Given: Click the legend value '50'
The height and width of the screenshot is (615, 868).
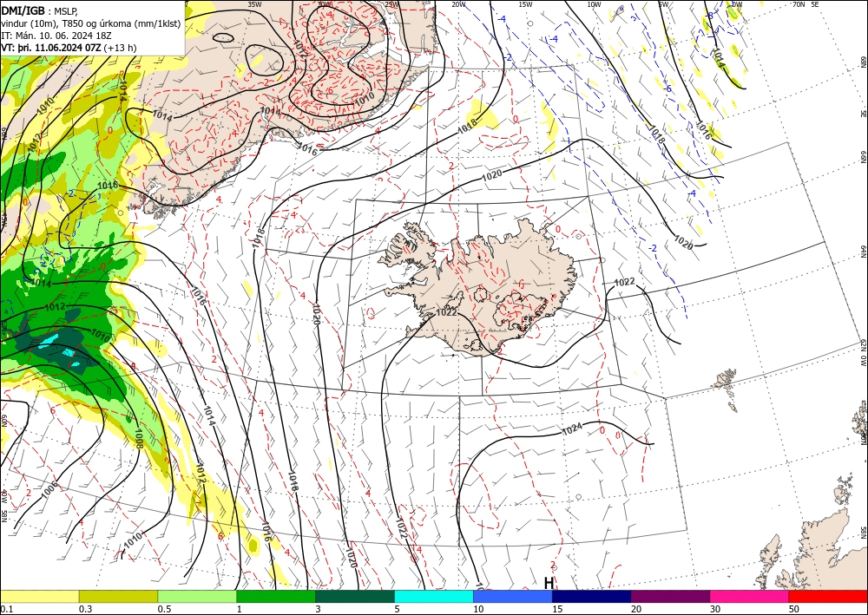Looking at the screenshot, I should pyautogui.click(x=794, y=609).
